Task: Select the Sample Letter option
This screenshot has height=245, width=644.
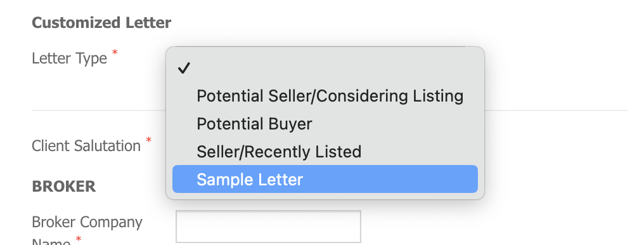Action: 325,179
